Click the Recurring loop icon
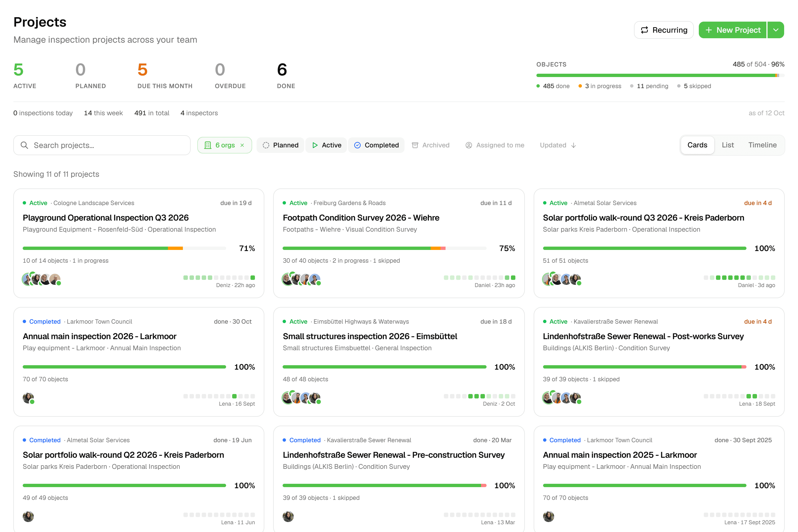Screen dimensions: 798x532 tap(644, 30)
